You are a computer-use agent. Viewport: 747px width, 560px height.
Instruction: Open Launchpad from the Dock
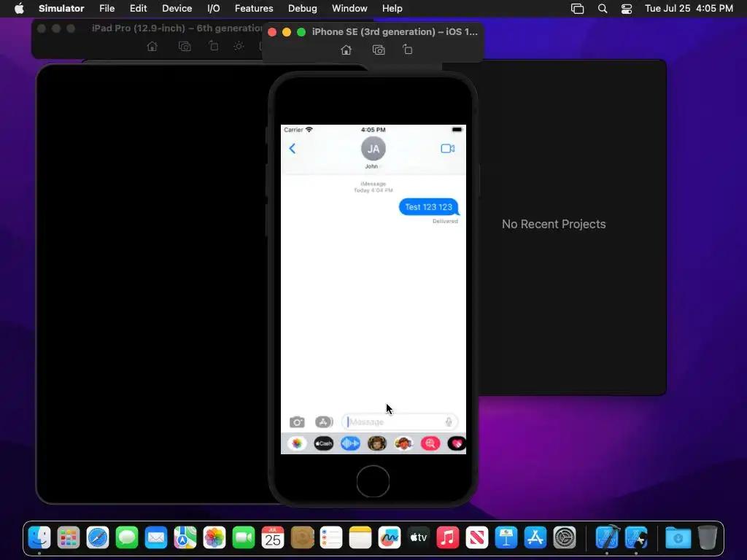68,538
